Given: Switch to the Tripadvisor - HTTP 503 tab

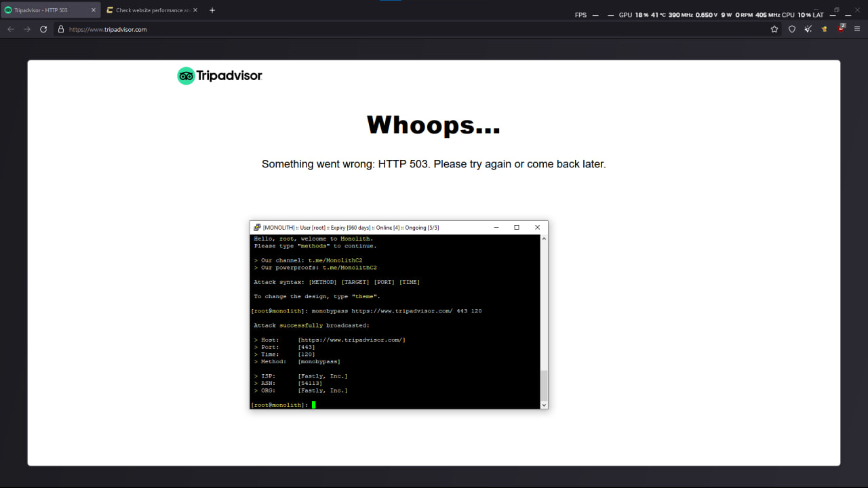Looking at the screenshot, I should point(50,10).
